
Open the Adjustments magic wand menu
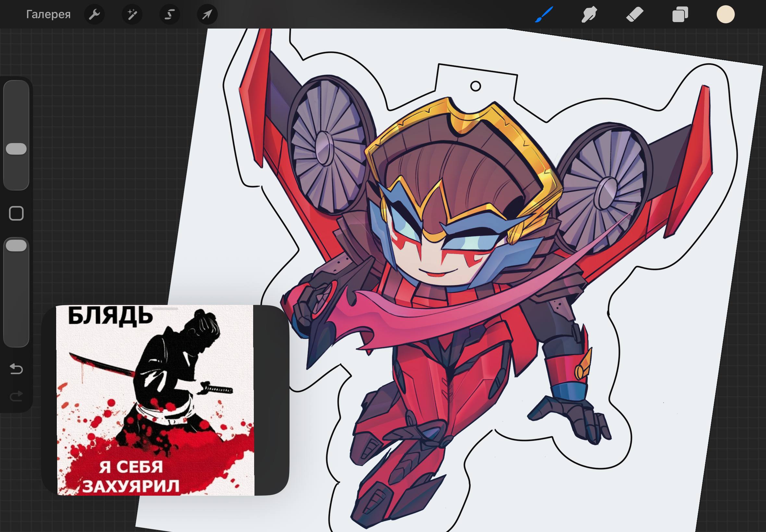click(x=132, y=14)
